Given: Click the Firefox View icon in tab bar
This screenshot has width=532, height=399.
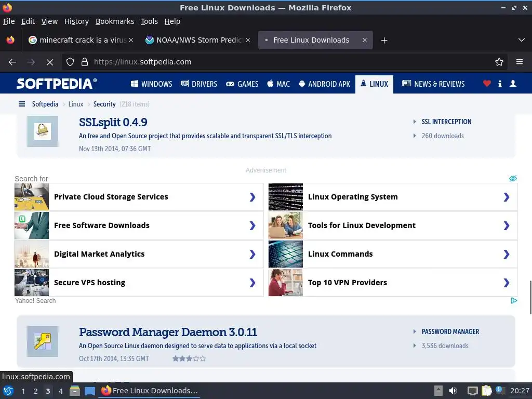Looking at the screenshot, I should point(10,40).
